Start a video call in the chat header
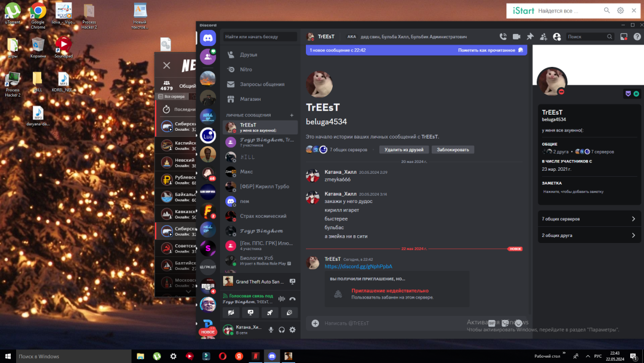The height and width of the screenshot is (363, 644). 516,37
